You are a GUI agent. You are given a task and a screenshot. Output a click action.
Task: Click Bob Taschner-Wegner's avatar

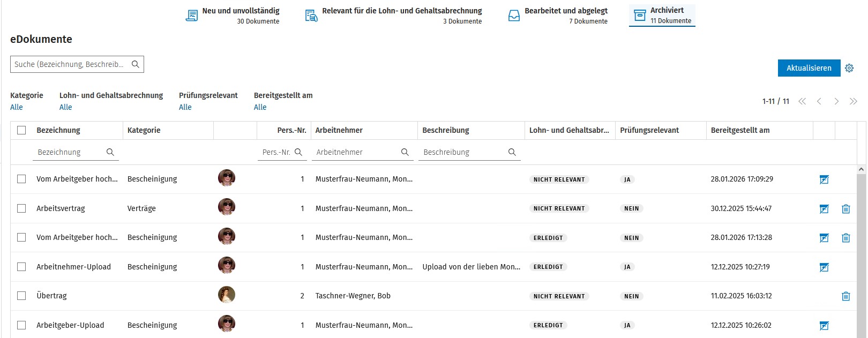(227, 295)
